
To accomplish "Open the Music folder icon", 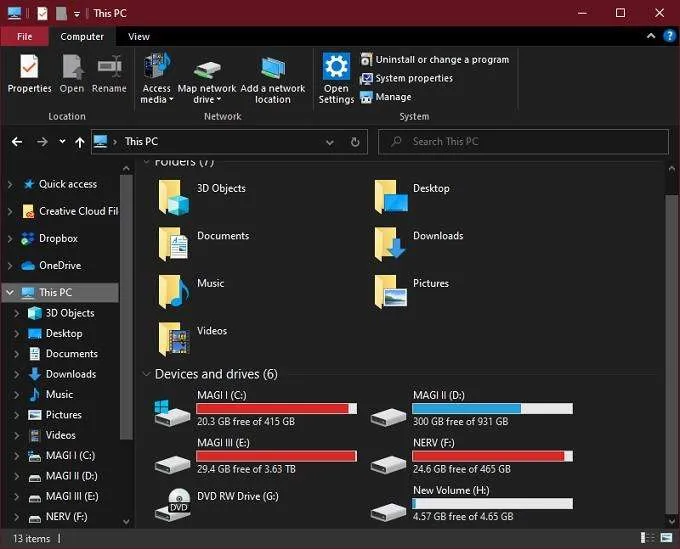I will 173,292.
